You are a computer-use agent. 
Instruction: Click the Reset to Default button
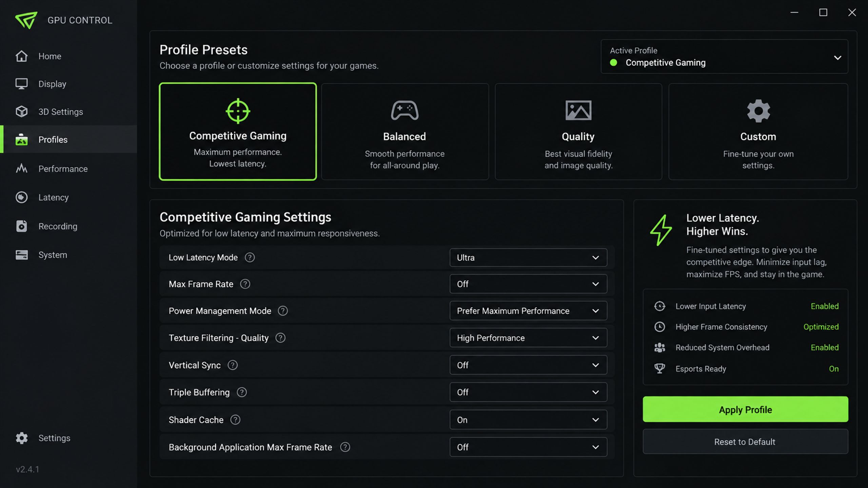[x=745, y=442]
